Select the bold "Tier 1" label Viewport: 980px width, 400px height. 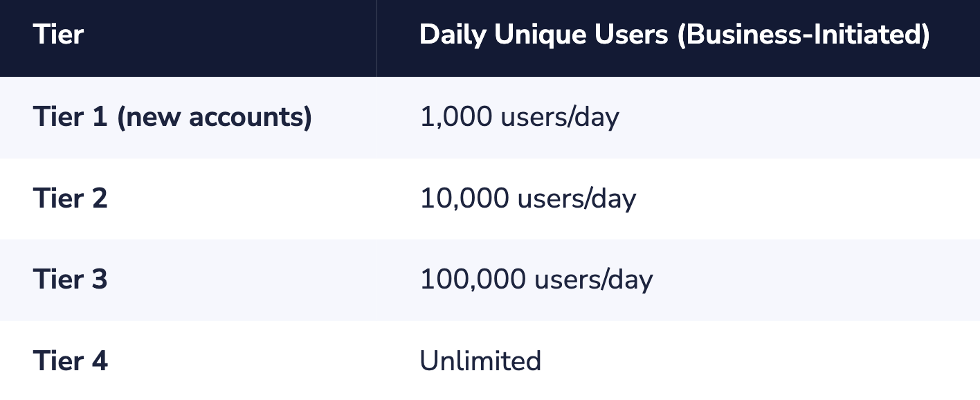(x=70, y=118)
